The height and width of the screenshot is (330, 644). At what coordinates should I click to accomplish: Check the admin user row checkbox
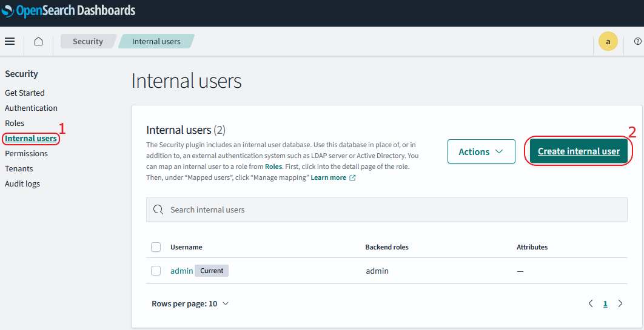[x=156, y=271]
